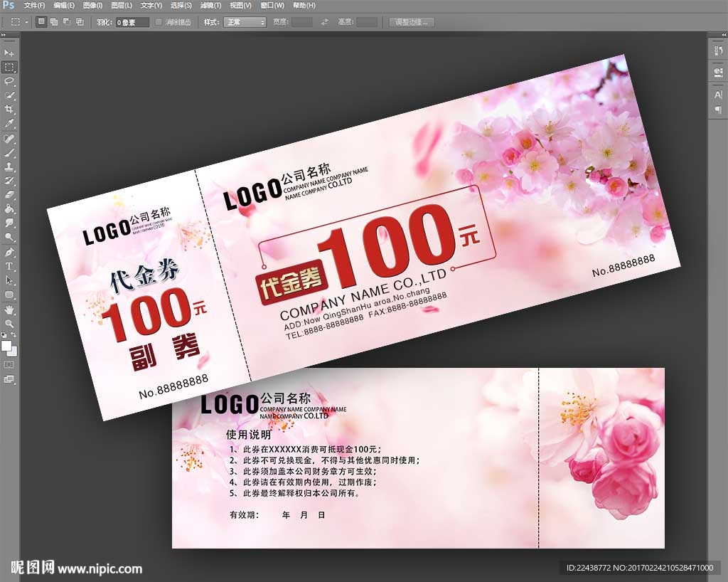728x582 pixels.
Task: Select the Path Selection tool
Action: [9, 280]
